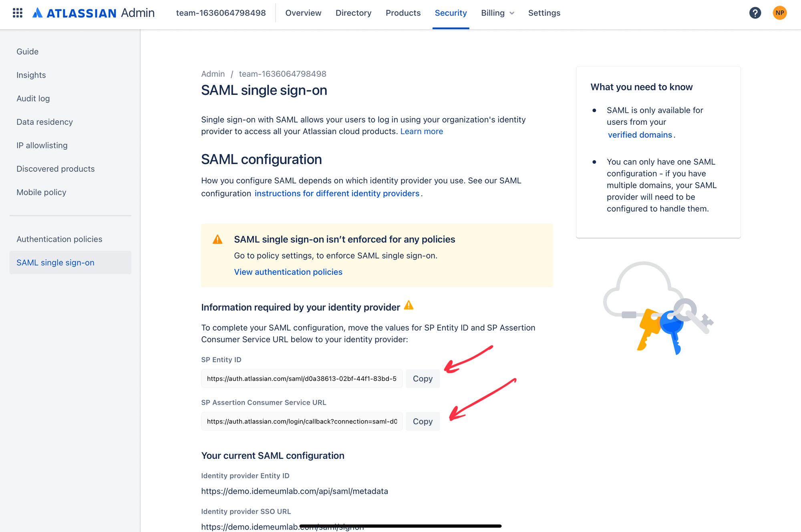Click organization name team-1636064798498 in header
This screenshot has width=801, height=532.
click(x=221, y=13)
